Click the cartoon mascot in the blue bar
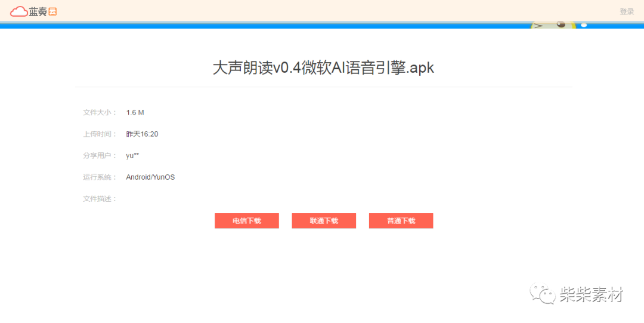 click(553, 24)
